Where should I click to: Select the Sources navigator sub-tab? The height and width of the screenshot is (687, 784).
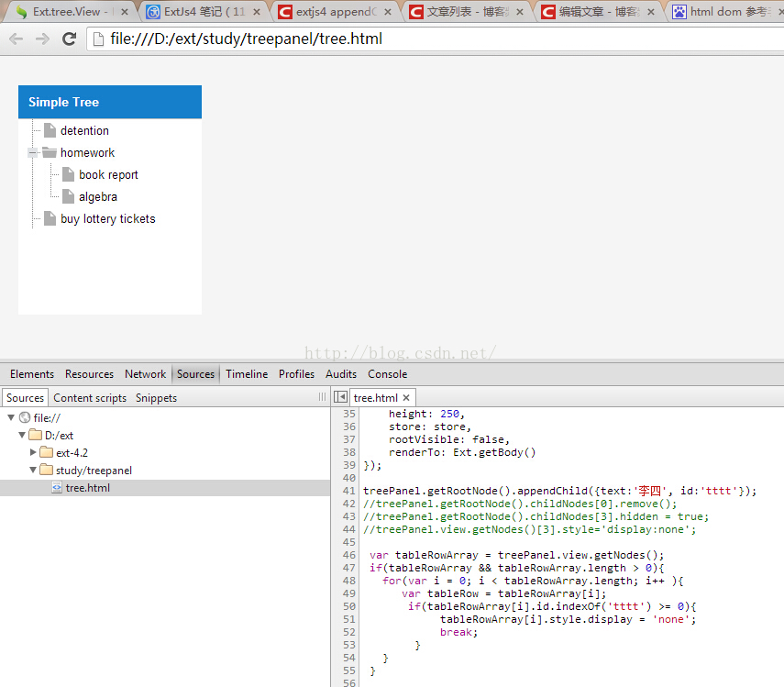coord(25,398)
